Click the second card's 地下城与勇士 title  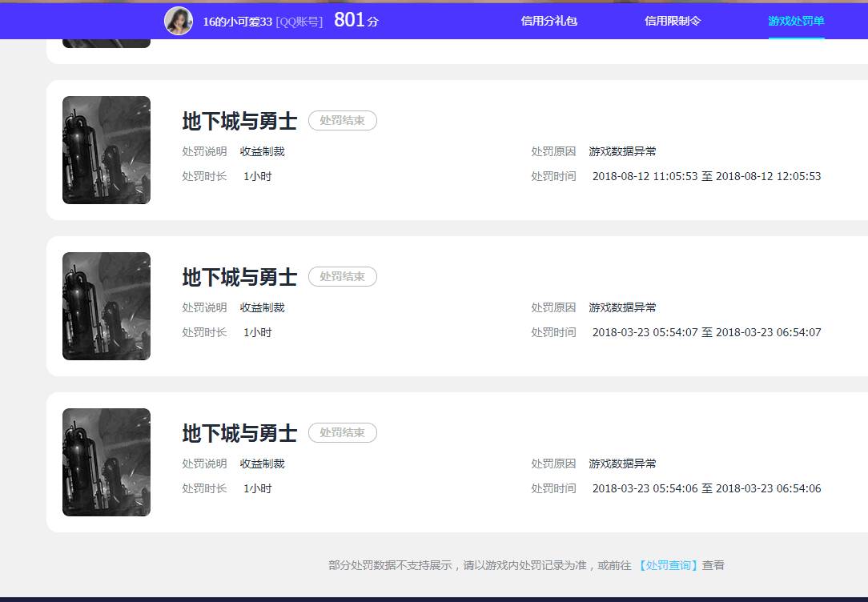coord(239,276)
